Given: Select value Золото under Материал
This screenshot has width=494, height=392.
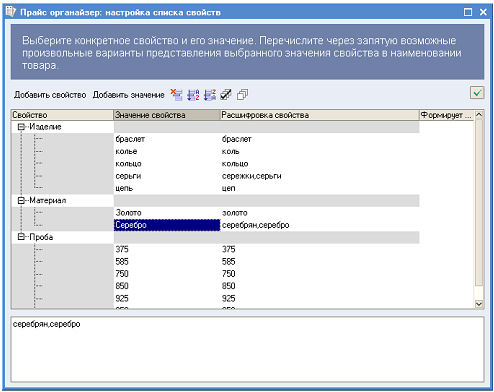Looking at the screenshot, I should 167,213.
